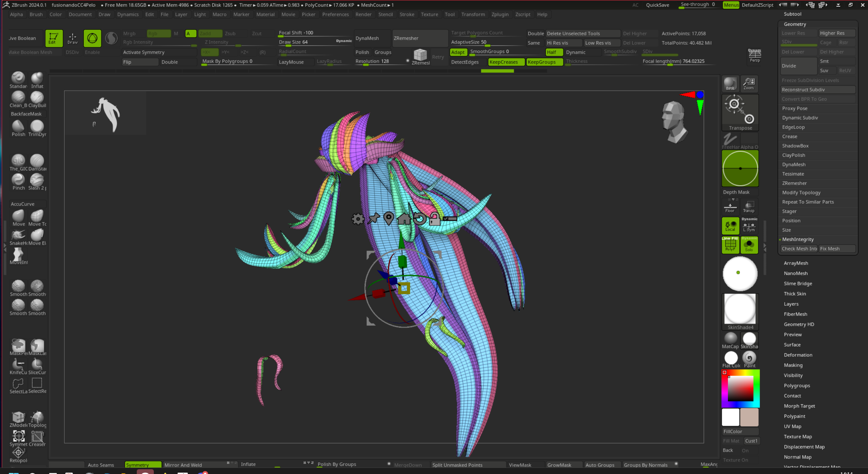The image size is (868, 474).
Task: Expand the ZRemesher geometry subsection
Action: tap(794, 183)
